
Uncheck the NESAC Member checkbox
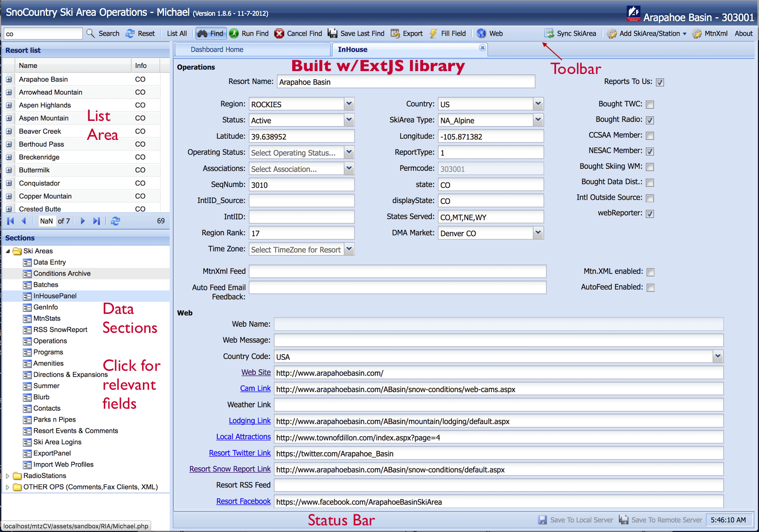[x=650, y=151]
